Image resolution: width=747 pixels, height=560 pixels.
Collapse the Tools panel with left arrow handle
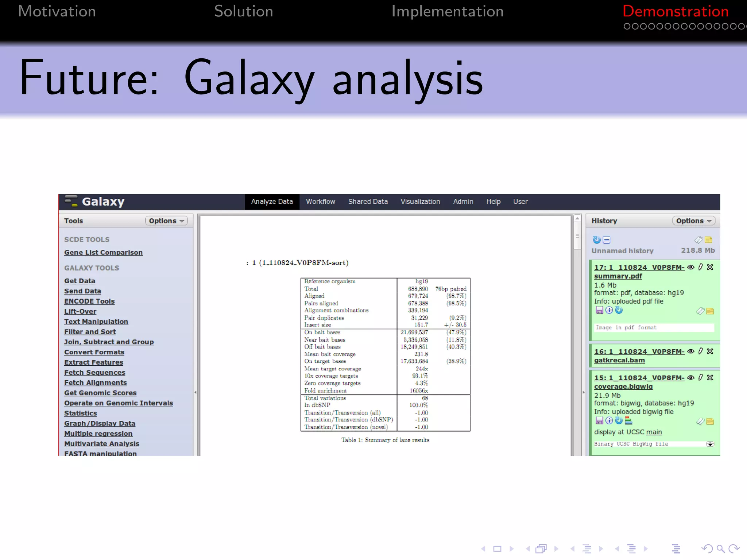196,392
